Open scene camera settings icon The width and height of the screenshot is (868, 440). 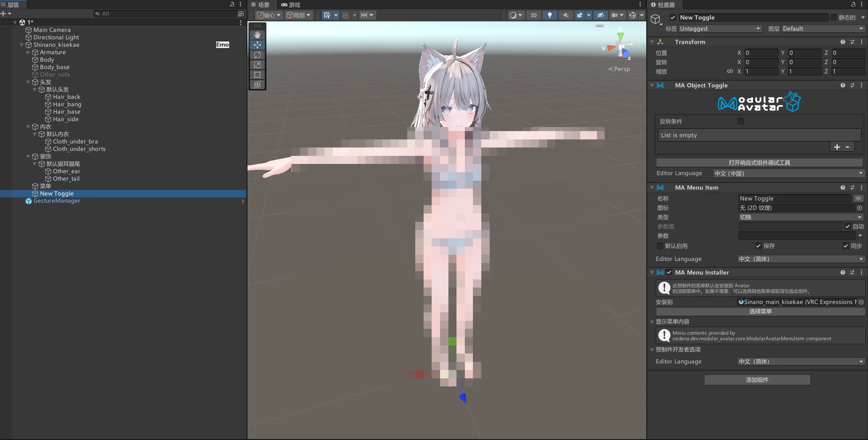pos(615,15)
